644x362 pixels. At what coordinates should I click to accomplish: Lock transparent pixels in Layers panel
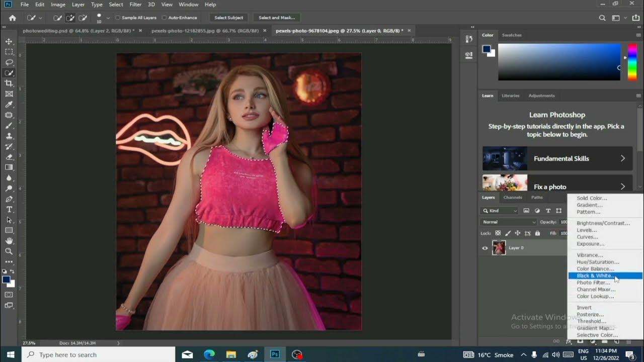coord(498,233)
